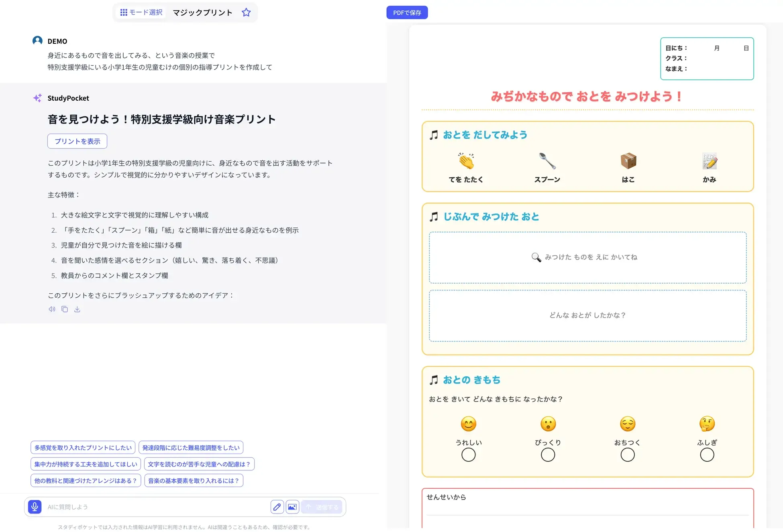Click the 送信する send button

(x=322, y=507)
